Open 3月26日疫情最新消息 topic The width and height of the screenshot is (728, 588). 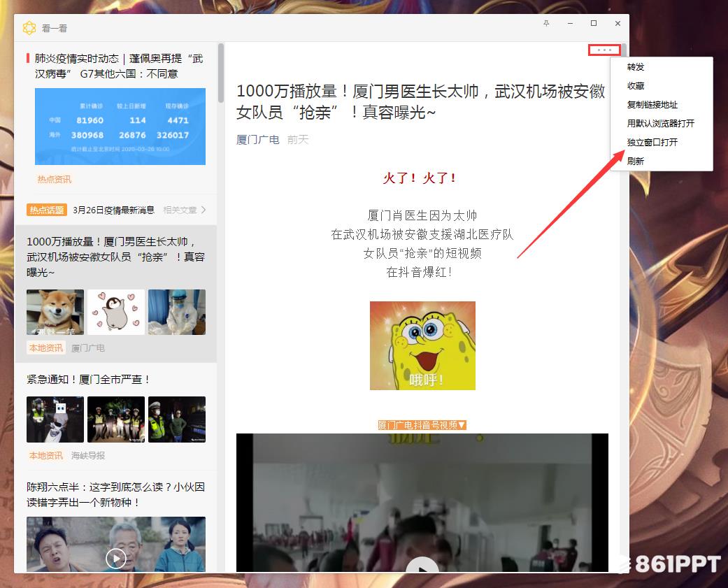coord(113,210)
